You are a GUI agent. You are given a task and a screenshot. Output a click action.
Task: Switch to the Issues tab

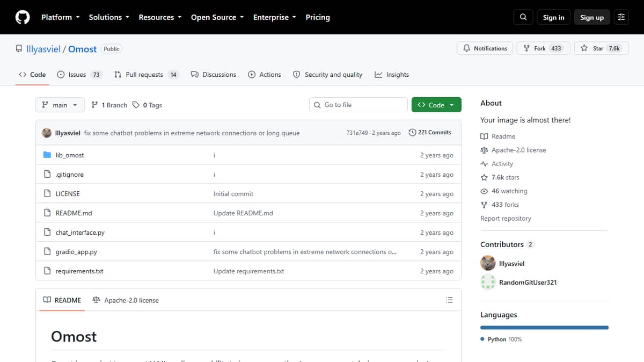pyautogui.click(x=79, y=75)
